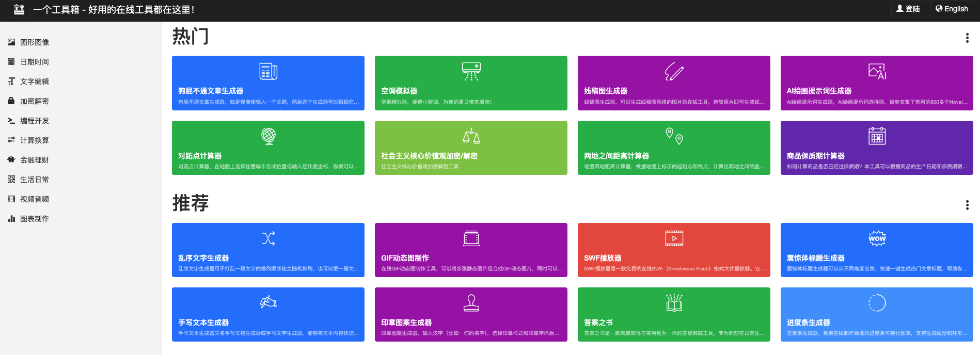Click the stamp icon for 印章图案生成器
980x355 pixels.
471,303
